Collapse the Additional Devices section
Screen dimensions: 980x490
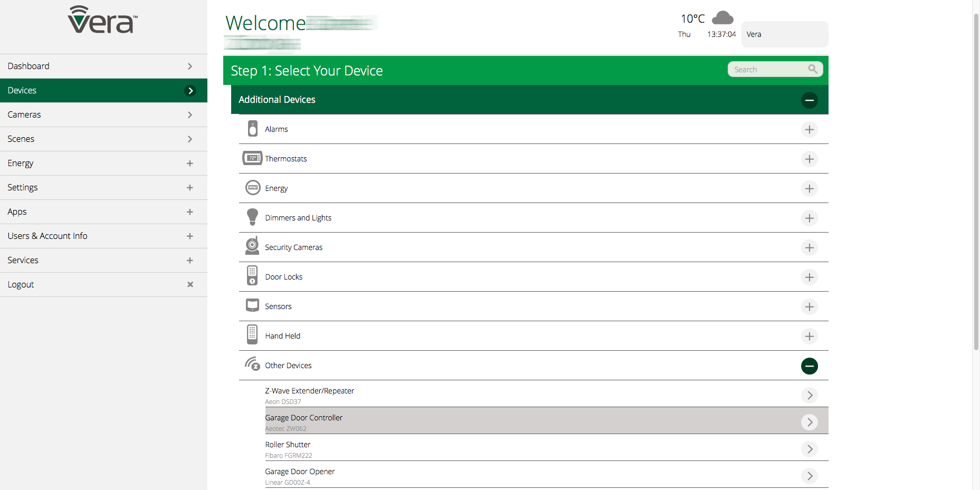[x=809, y=100]
